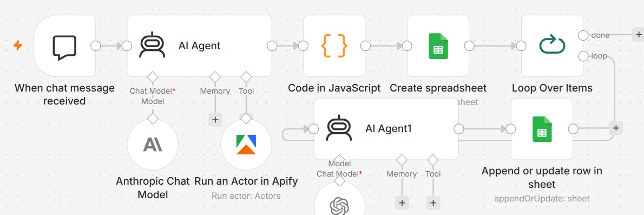Click the Tool diamond connector on AI Agent
Image resolution: width=644 pixels, height=215 pixels.
pyautogui.click(x=246, y=77)
